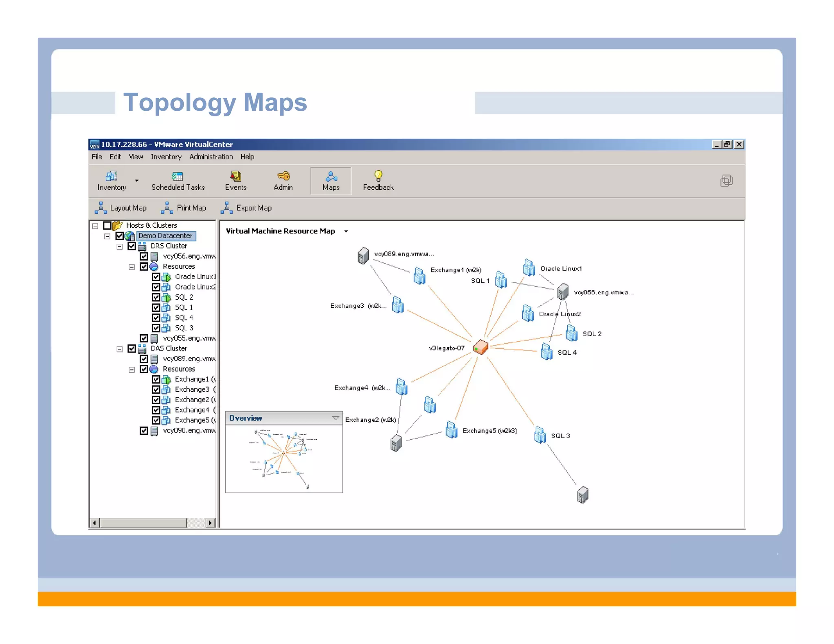Collapse the DAS Cluster tree node
The image size is (834, 644).
click(119, 349)
